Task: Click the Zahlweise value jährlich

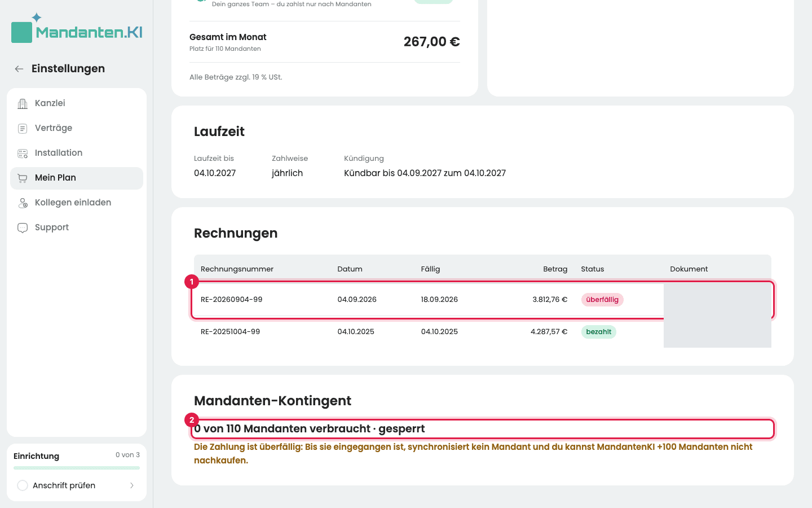Action: [x=288, y=173]
